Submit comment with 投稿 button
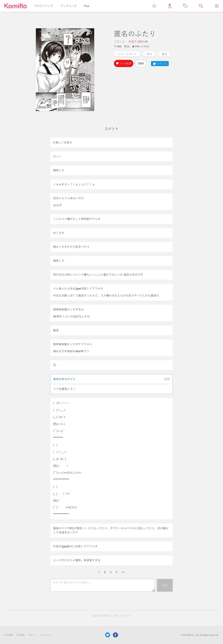223x644 pixels. (165, 585)
